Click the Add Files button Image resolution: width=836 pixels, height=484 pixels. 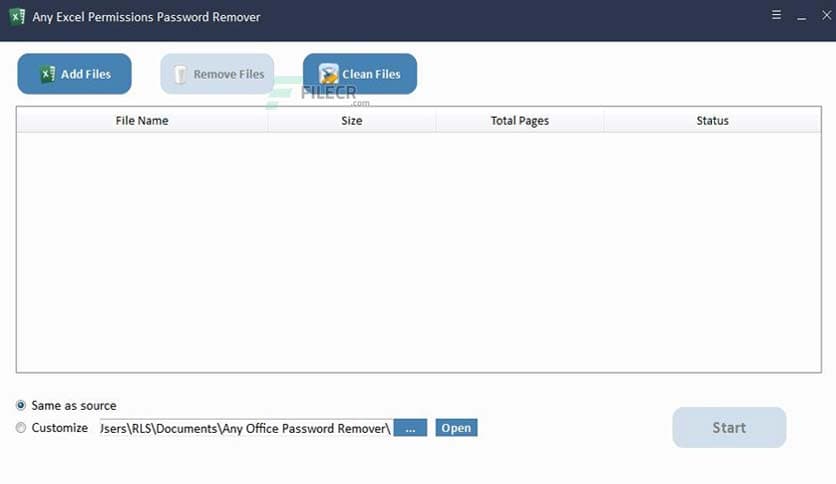(74, 74)
